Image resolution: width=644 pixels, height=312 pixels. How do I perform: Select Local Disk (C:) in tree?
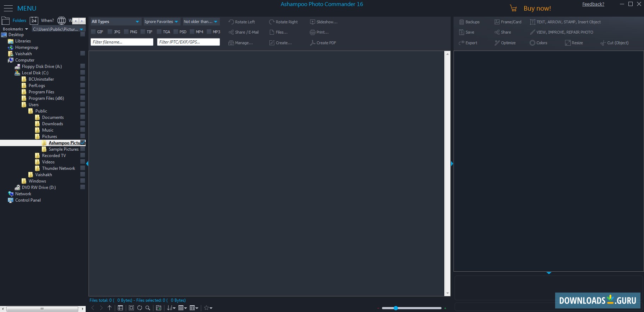[35, 73]
